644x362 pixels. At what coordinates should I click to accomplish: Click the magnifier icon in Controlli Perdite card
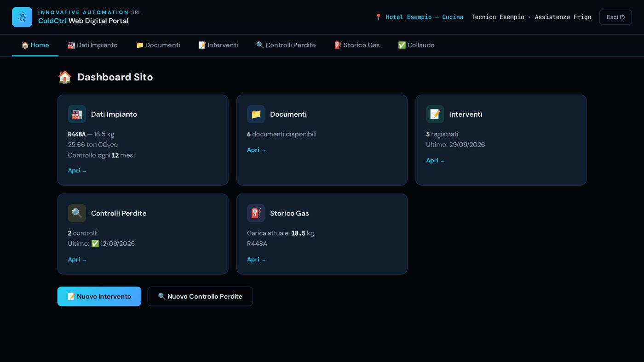coord(77,213)
